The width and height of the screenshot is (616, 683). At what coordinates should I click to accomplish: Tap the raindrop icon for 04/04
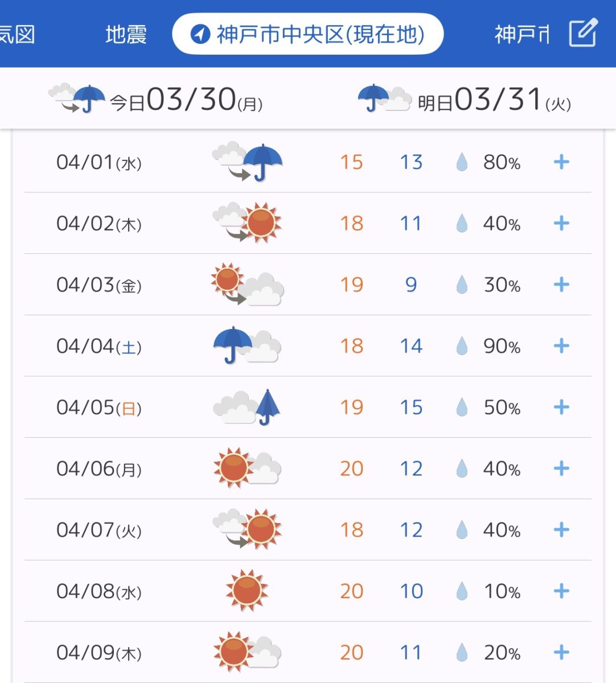(462, 346)
